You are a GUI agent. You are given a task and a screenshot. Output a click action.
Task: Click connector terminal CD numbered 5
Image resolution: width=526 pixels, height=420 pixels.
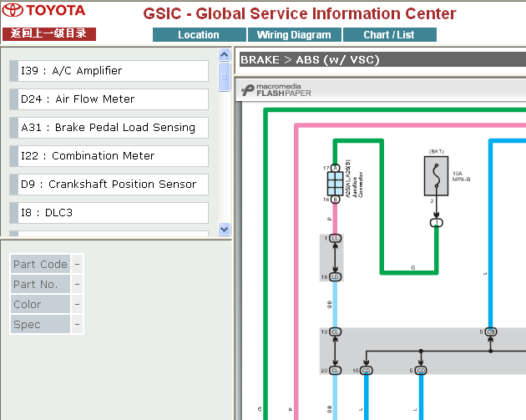[421, 371]
